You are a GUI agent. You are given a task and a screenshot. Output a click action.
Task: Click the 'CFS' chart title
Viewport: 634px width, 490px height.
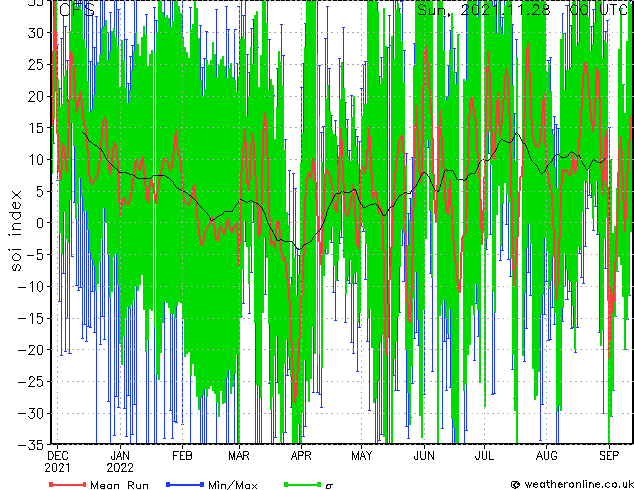pos(77,10)
